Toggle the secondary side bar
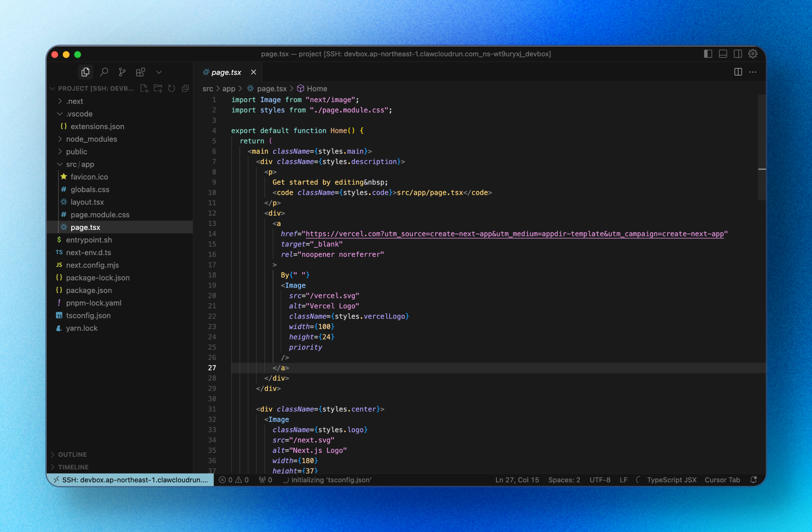Screen dimensions: 812x532 738,54
